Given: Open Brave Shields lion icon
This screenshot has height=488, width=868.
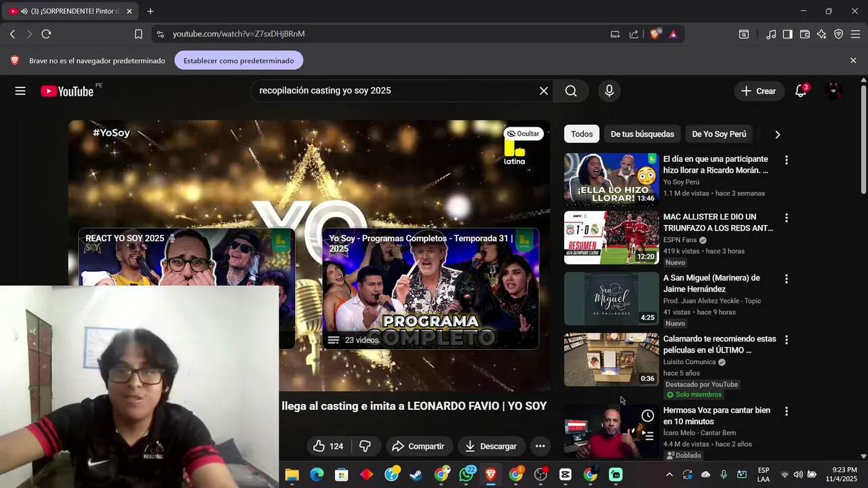Looking at the screenshot, I should tap(655, 34).
